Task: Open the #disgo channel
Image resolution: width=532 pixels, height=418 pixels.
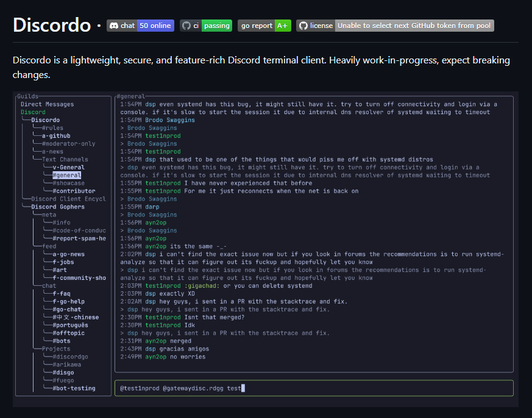Action: pyautogui.click(x=63, y=372)
